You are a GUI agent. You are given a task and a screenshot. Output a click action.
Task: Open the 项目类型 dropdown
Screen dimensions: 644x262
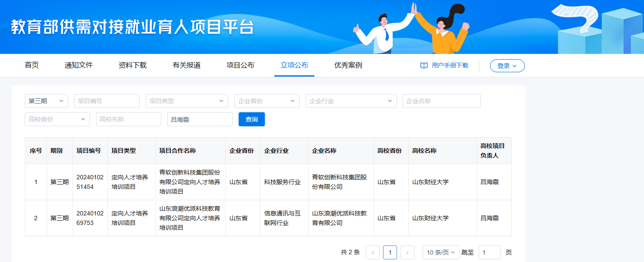point(187,101)
